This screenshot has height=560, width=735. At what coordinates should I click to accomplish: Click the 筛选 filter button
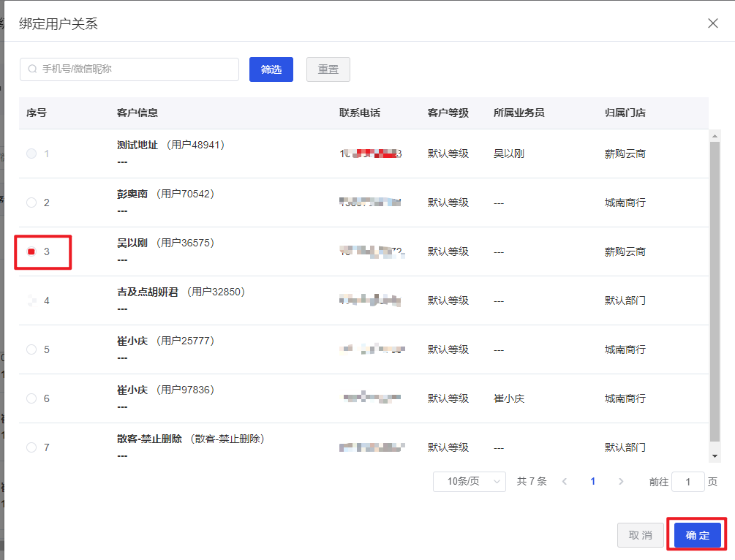click(x=271, y=69)
